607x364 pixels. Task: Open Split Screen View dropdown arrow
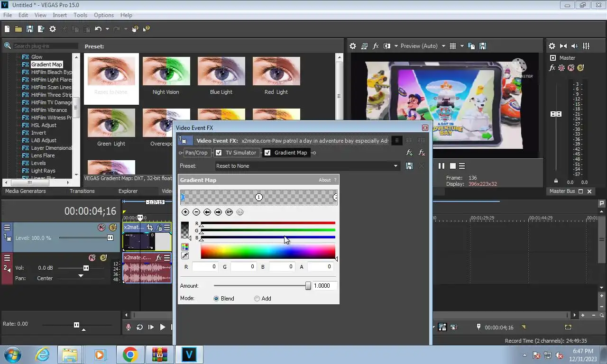tap(395, 46)
